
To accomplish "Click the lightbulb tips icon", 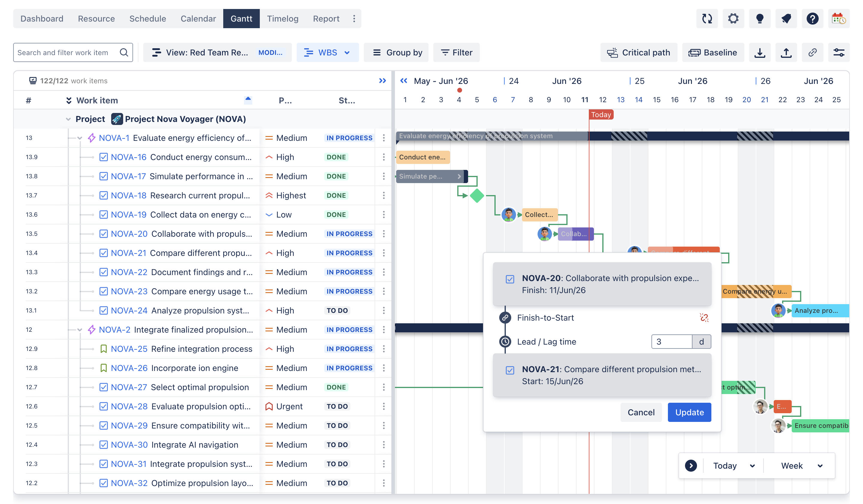I will 760,19.
